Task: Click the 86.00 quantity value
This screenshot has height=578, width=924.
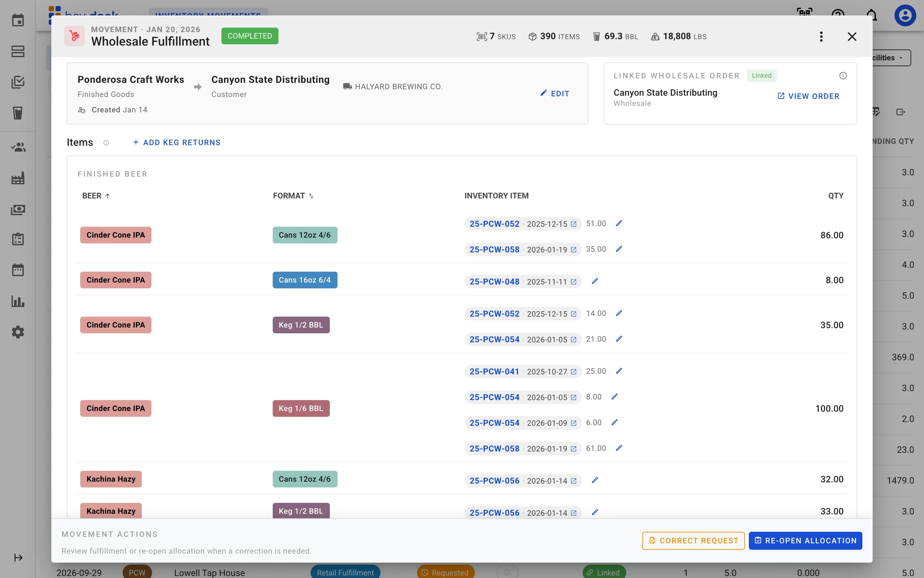Action: [832, 235]
